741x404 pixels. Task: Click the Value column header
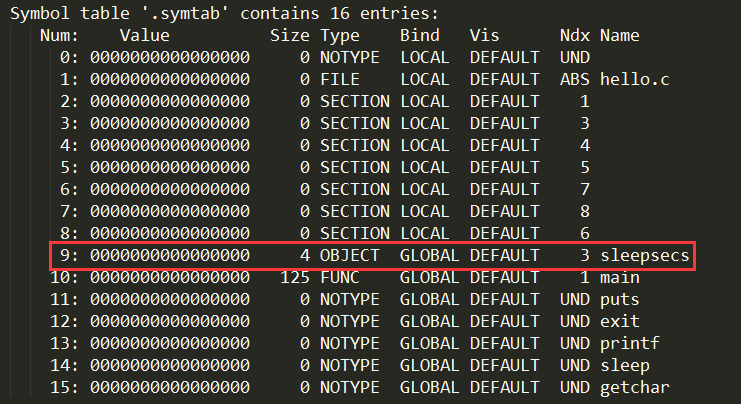pyautogui.click(x=145, y=35)
